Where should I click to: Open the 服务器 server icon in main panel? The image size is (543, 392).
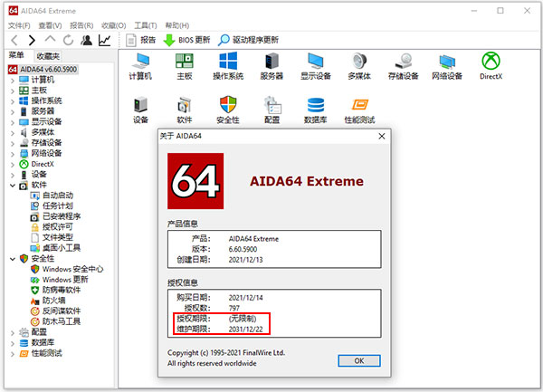(x=271, y=66)
